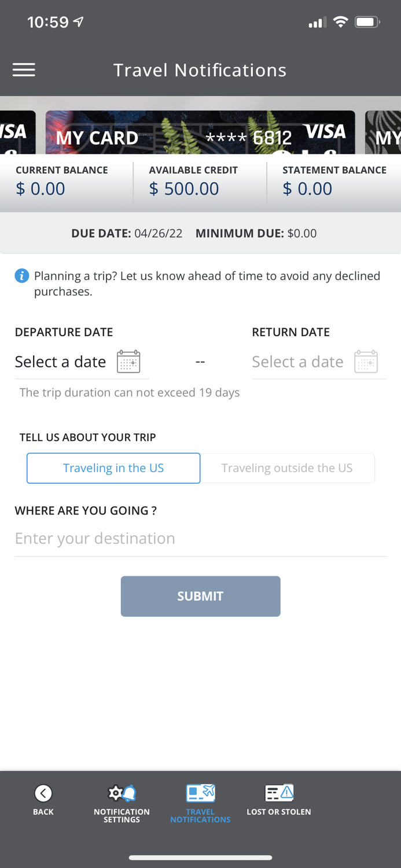401x868 pixels.
Task: Switch to the previous card on left
Action: 17,133
